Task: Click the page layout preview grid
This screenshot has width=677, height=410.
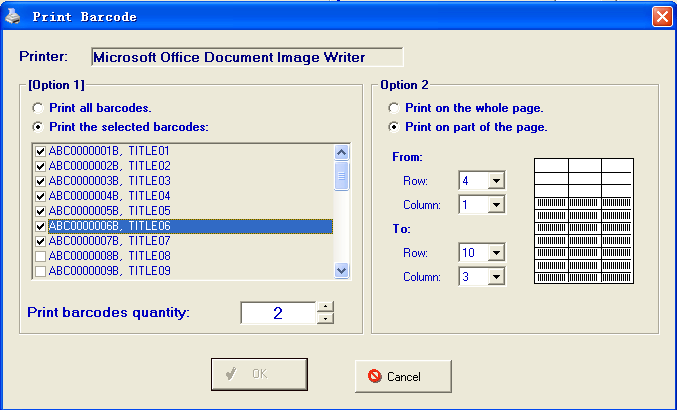Action: click(x=584, y=221)
